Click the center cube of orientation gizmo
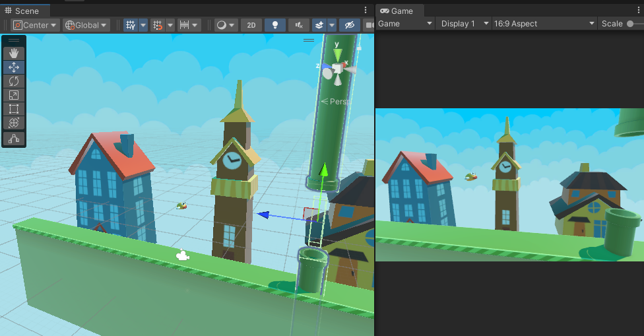The height and width of the screenshot is (336, 644). pyautogui.click(x=337, y=68)
